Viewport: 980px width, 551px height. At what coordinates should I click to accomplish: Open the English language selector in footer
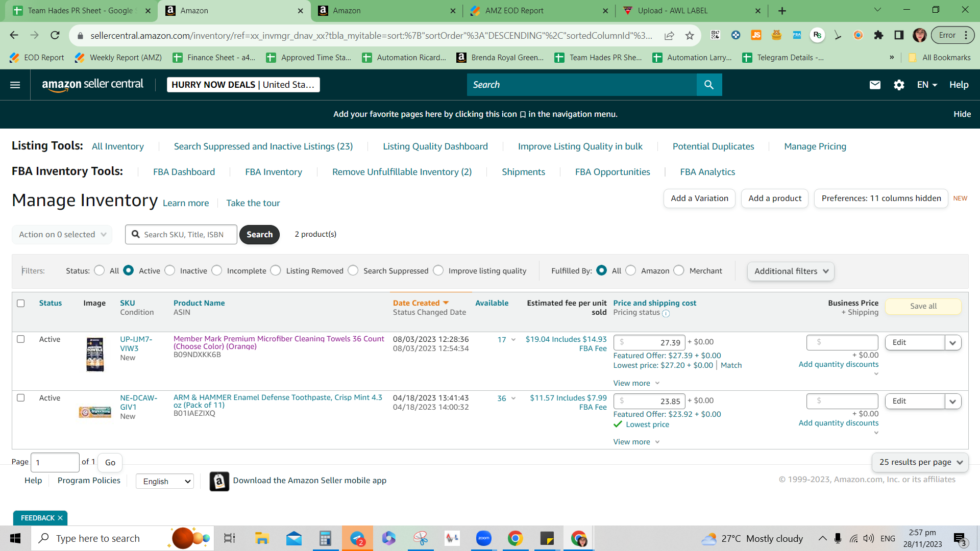pos(165,482)
